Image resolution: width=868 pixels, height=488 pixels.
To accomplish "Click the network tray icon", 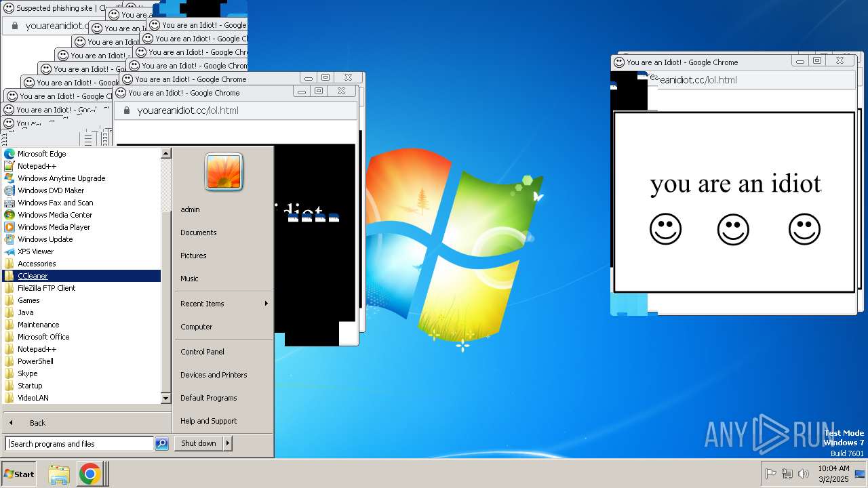I will click(x=787, y=474).
